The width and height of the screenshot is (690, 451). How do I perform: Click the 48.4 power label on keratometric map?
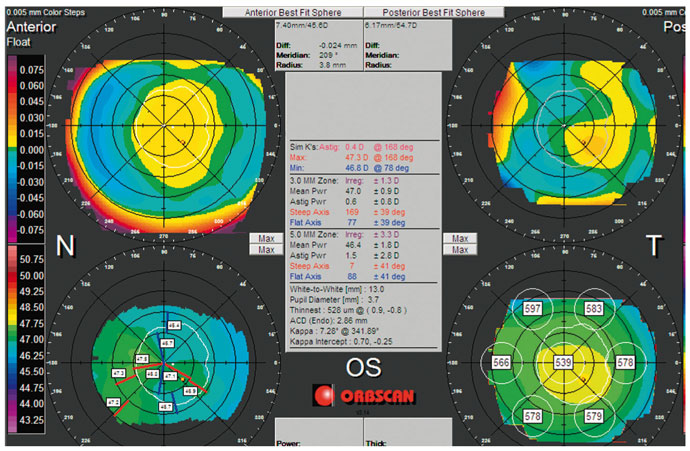point(174,326)
